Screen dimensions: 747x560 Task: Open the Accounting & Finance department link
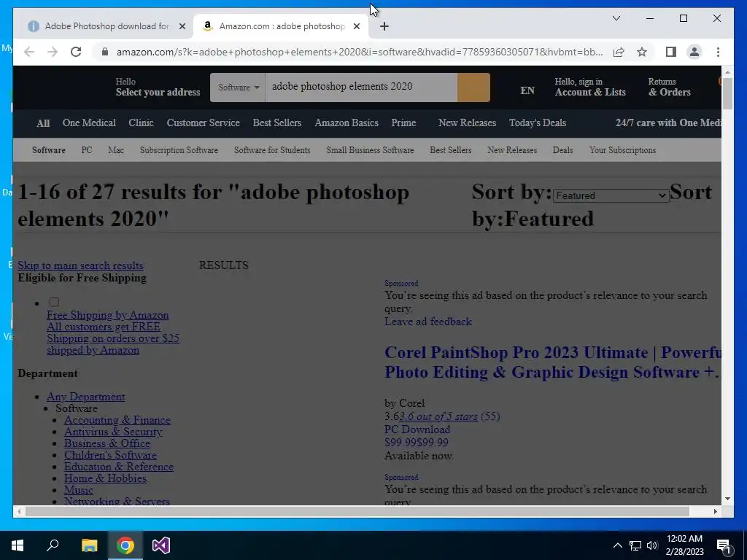[x=117, y=420]
